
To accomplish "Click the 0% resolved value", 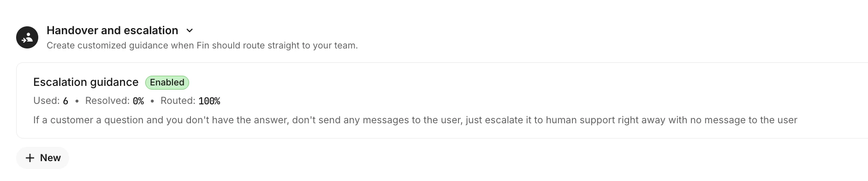I will (x=138, y=101).
